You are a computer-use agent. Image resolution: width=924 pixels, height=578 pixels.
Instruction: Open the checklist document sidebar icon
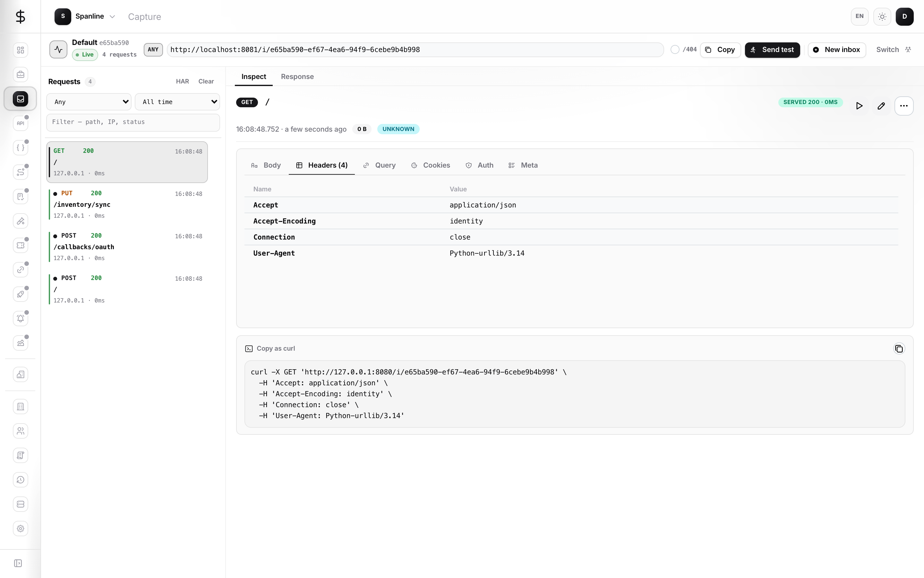tap(20, 197)
